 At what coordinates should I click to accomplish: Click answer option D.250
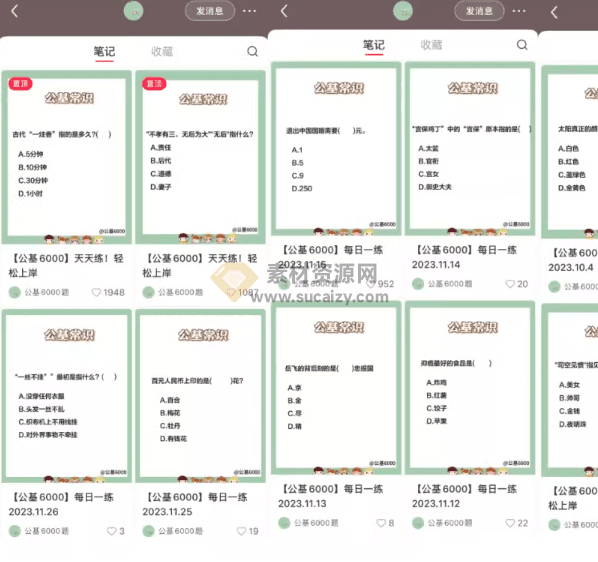click(302, 188)
